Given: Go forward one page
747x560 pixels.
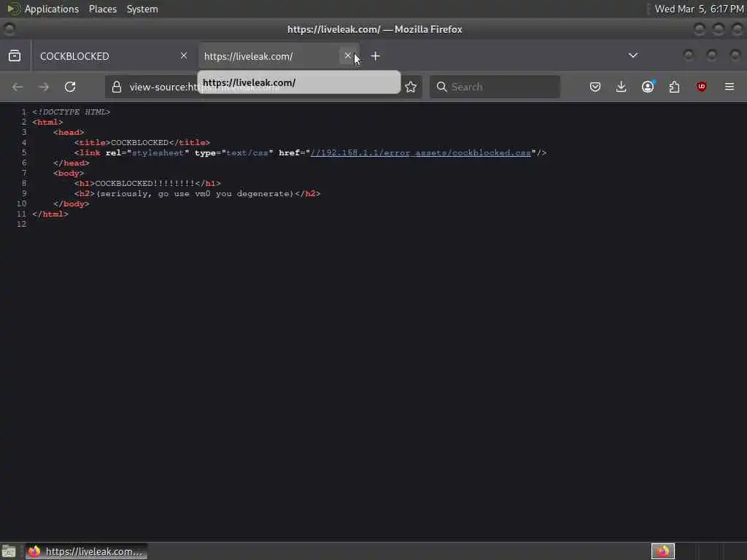Looking at the screenshot, I should click(44, 87).
